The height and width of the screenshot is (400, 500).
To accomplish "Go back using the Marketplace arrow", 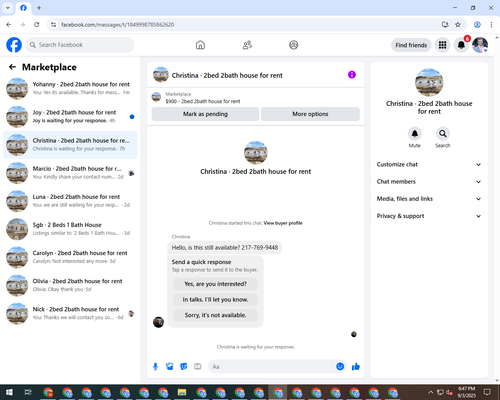I will 12,67.
